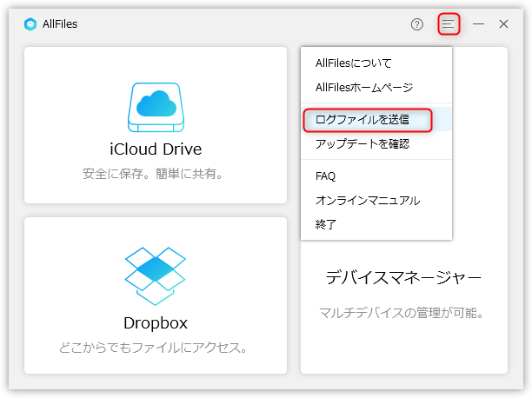Screen dimensions: 532x398
Task: Open FAQ menu entry
Action: pos(376,176)
